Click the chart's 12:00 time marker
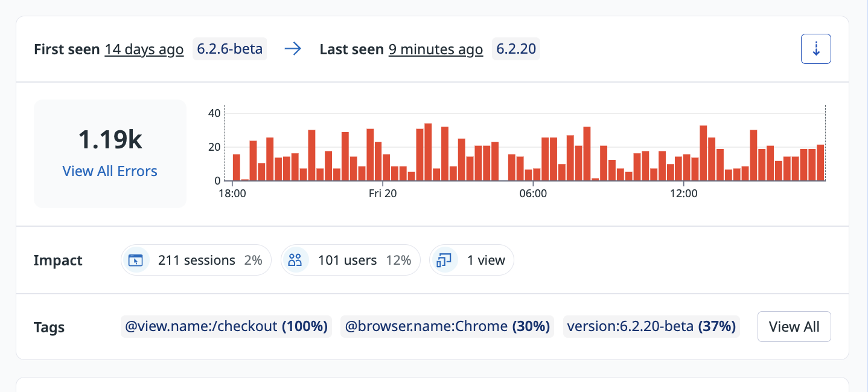 pos(683,194)
